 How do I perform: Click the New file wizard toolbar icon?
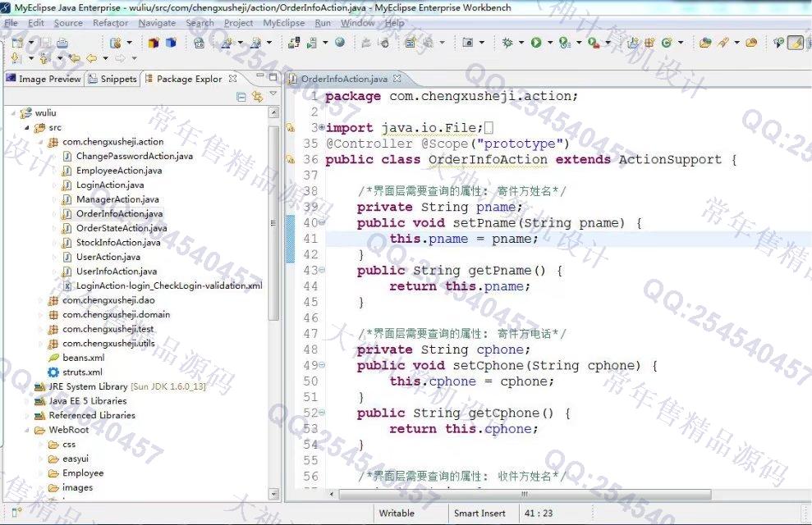[17, 43]
